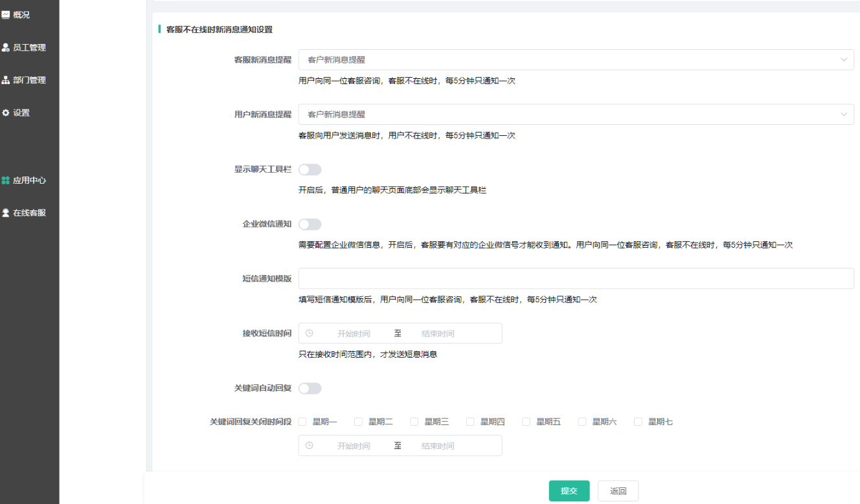Expand the 用户新消息提醒 dropdown
Viewport: 860px width, 504px height.
coord(576,115)
